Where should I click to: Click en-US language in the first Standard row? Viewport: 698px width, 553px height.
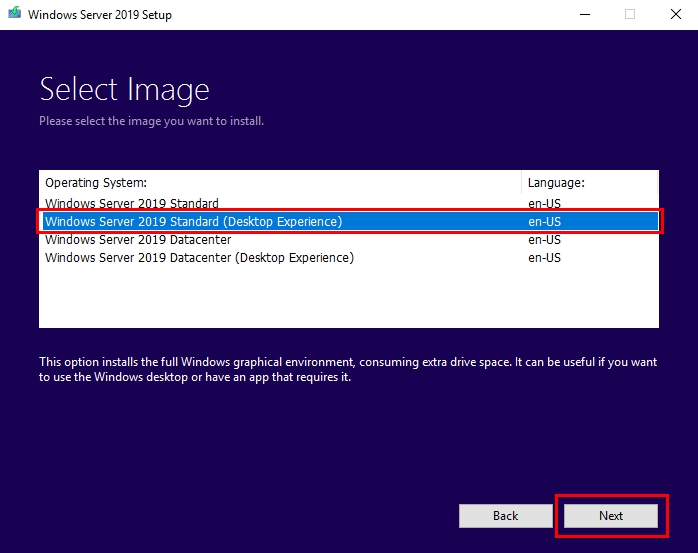[x=544, y=203]
